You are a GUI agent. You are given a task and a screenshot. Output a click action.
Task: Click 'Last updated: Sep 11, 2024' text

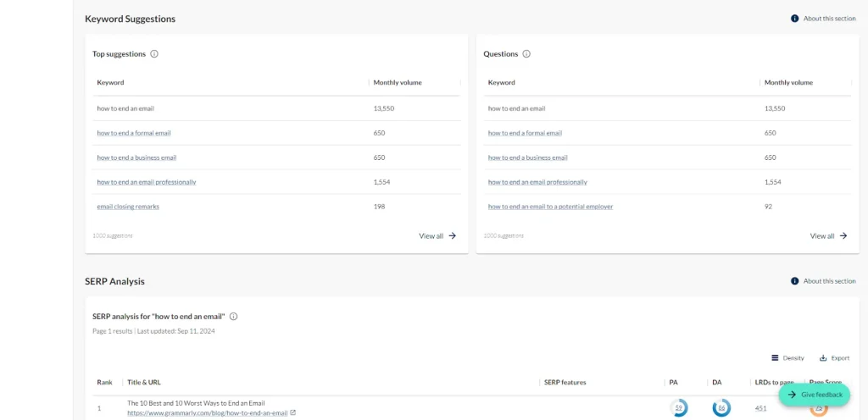coord(176,332)
